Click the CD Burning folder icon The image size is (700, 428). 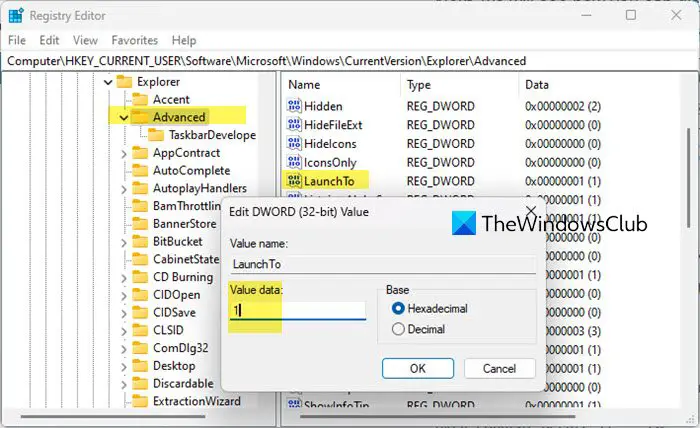tap(140, 277)
